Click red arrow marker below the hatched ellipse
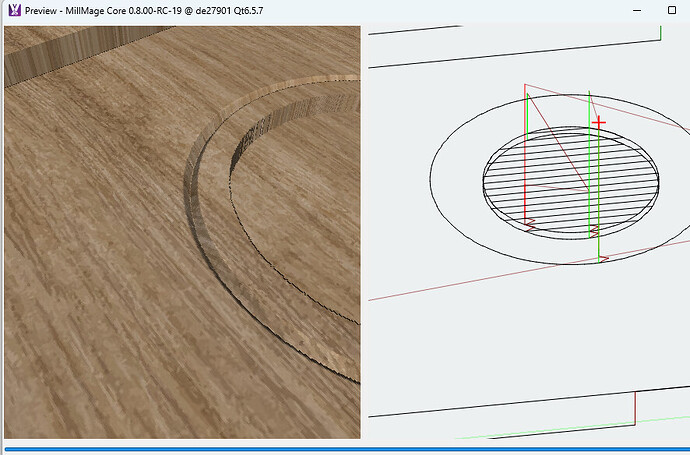Screen dimensions: 690x455 [x=530, y=224]
